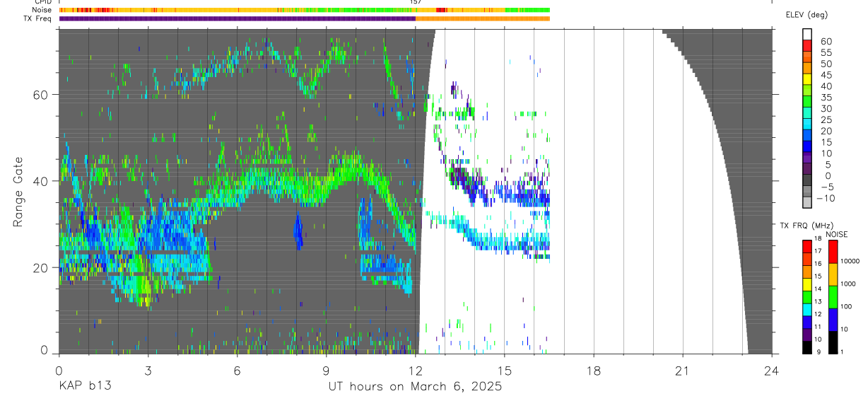Screen dimensions: 868x401
Task: Click the 'CPID' row label at top left
Action: [x=43, y=2]
